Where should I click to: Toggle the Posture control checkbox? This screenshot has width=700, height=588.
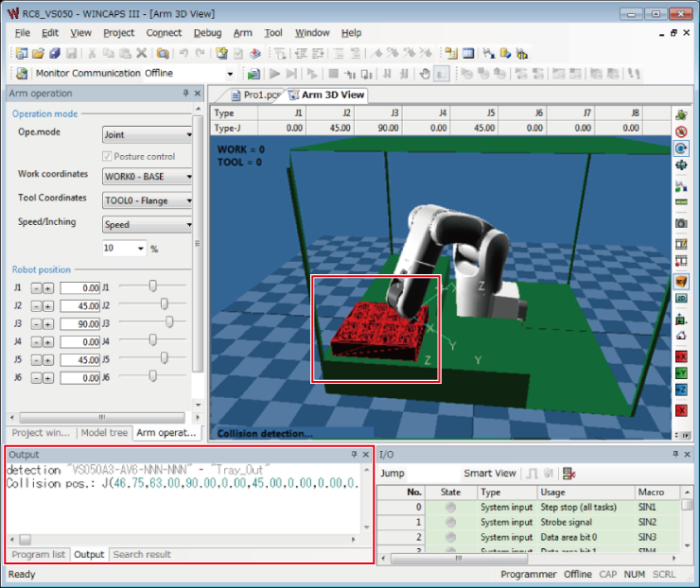click(108, 156)
